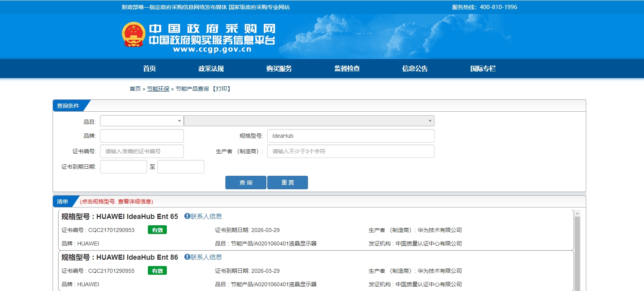Select the 清单 list tab
Screen dimensions: 644x291
[x=62, y=202]
